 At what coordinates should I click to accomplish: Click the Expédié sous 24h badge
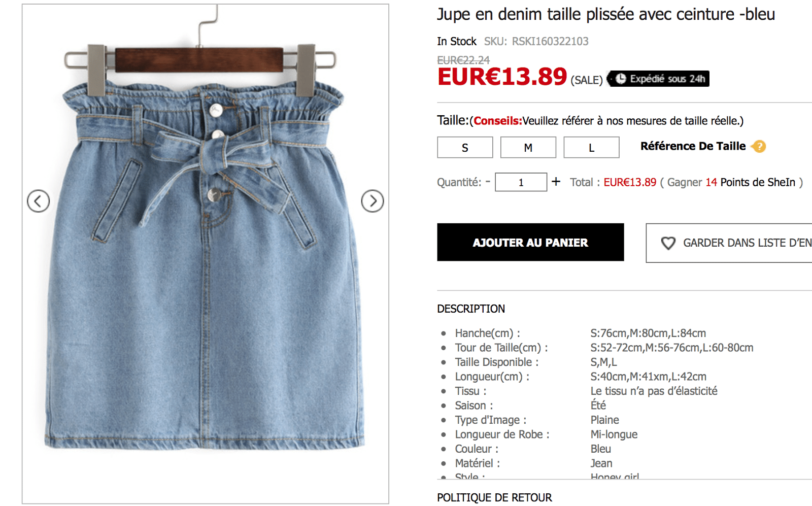click(x=658, y=79)
